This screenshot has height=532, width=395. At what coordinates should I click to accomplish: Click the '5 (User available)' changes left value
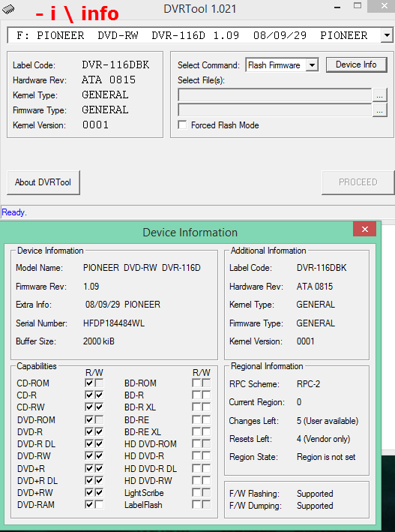click(328, 421)
